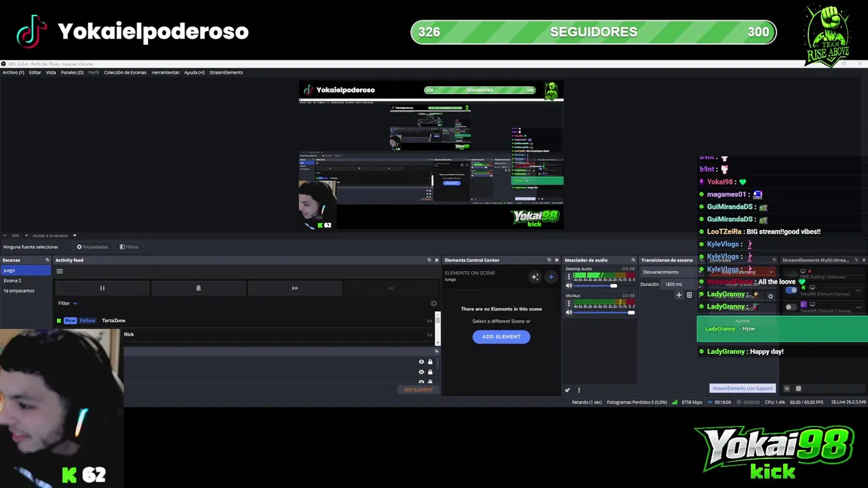868x488 pixels.
Task: Select the Escena 2 scene
Action: click(x=25, y=281)
